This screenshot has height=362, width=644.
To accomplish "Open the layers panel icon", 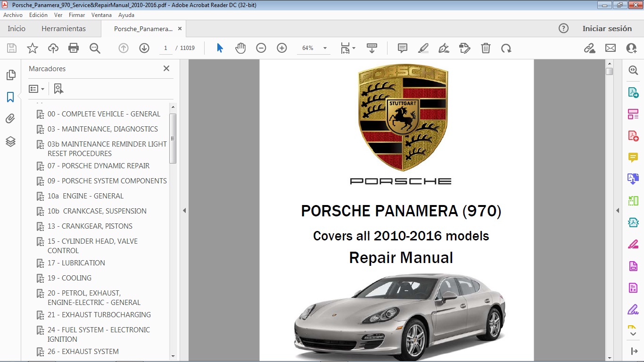I will pyautogui.click(x=10, y=141).
